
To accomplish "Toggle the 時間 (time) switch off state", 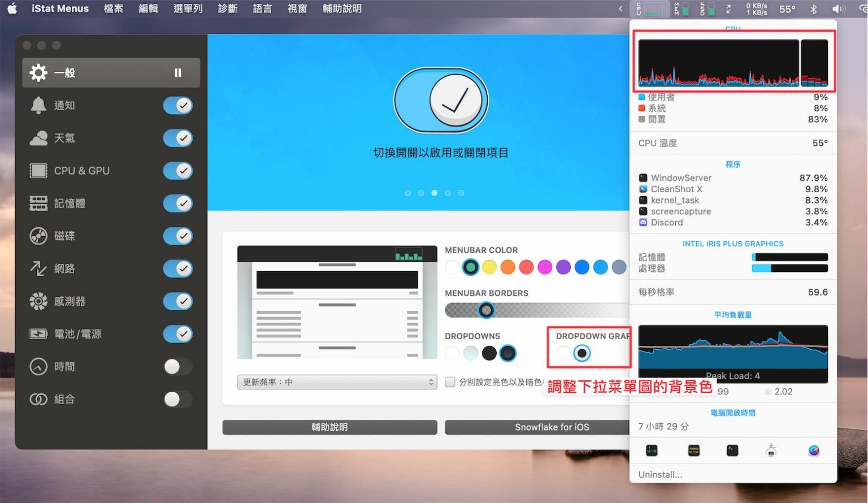I will pos(177,367).
